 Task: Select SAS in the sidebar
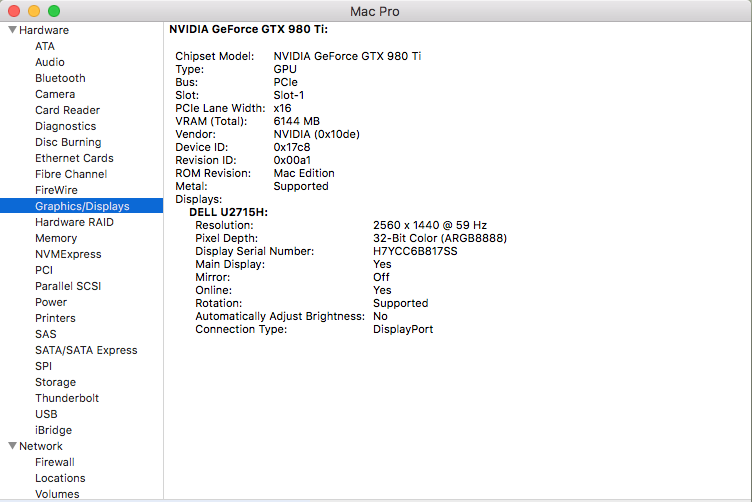(46, 334)
